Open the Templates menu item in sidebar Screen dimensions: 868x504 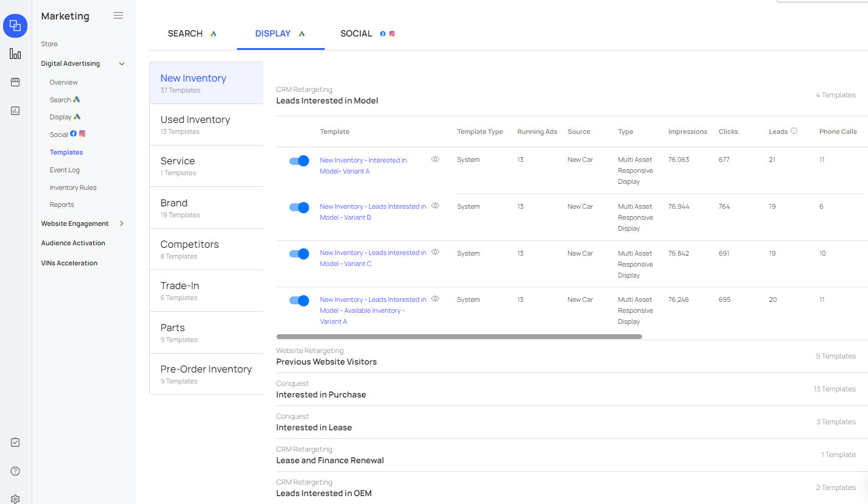pyautogui.click(x=66, y=152)
